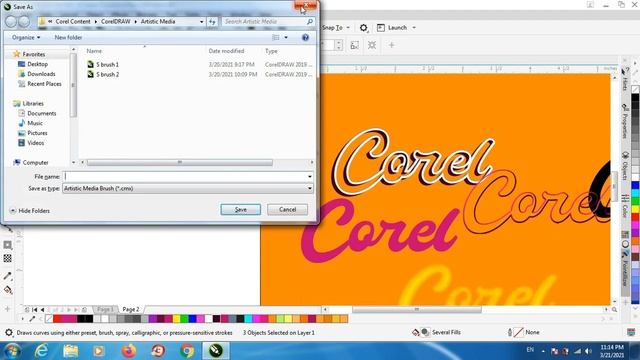The image size is (640, 360).
Task: Open the Organize menu
Action: [26, 37]
